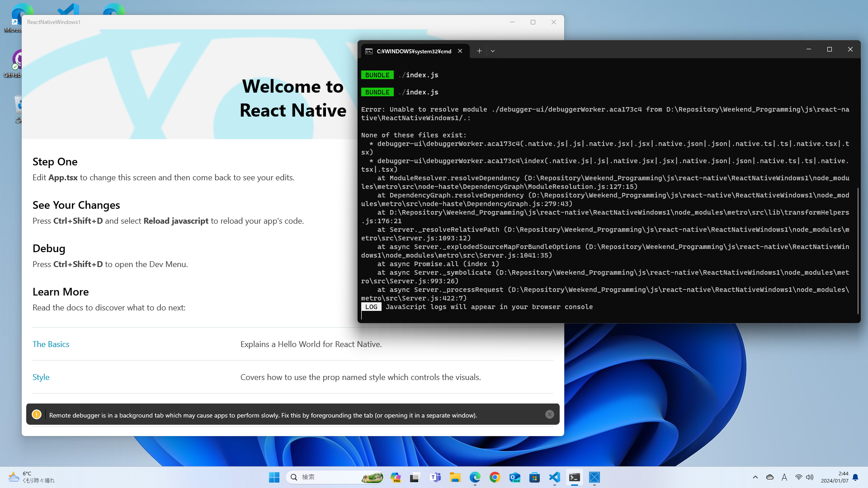Switch to Visual Studio Code on the taskbar

click(555, 477)
